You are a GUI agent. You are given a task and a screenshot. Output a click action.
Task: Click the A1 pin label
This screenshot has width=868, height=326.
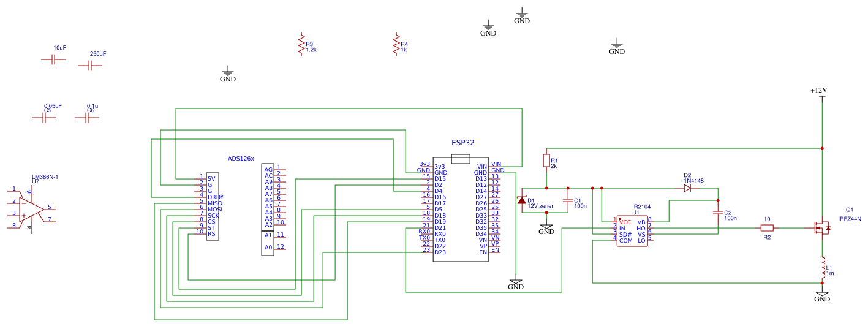pos(268,235)
